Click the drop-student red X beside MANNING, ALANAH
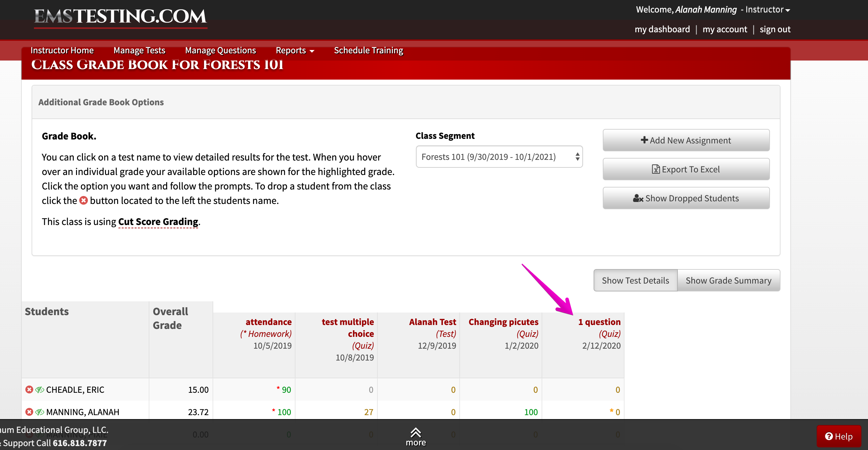 29,412
